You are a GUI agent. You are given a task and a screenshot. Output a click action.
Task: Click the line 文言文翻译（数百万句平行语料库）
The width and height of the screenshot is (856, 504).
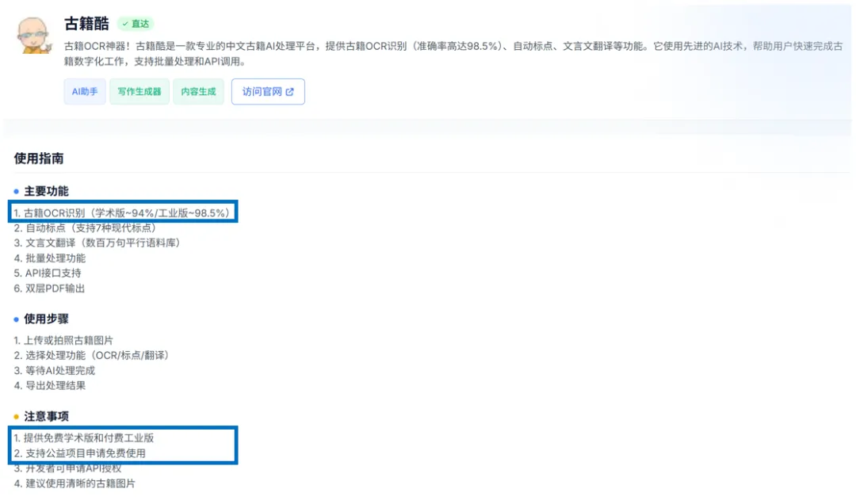coord(97,242)
